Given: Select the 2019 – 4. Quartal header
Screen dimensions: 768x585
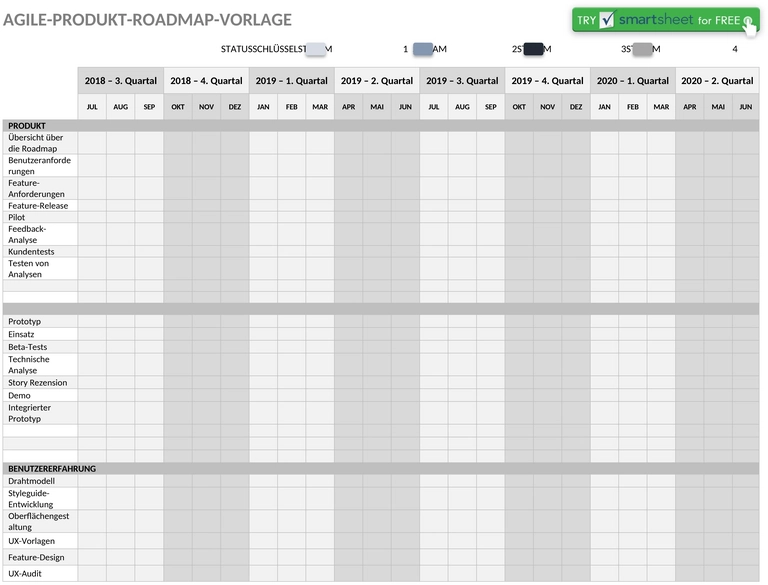Looking at the screenshot, I should [547, 81].
